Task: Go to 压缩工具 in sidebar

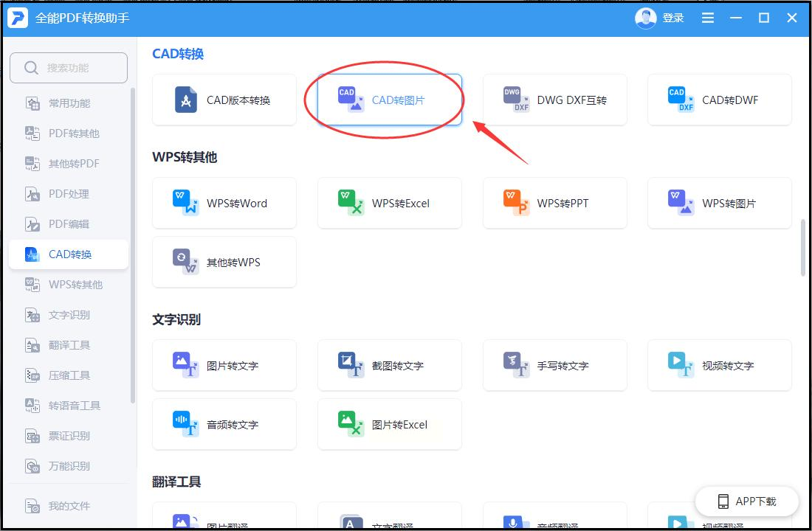Action: 69,375
